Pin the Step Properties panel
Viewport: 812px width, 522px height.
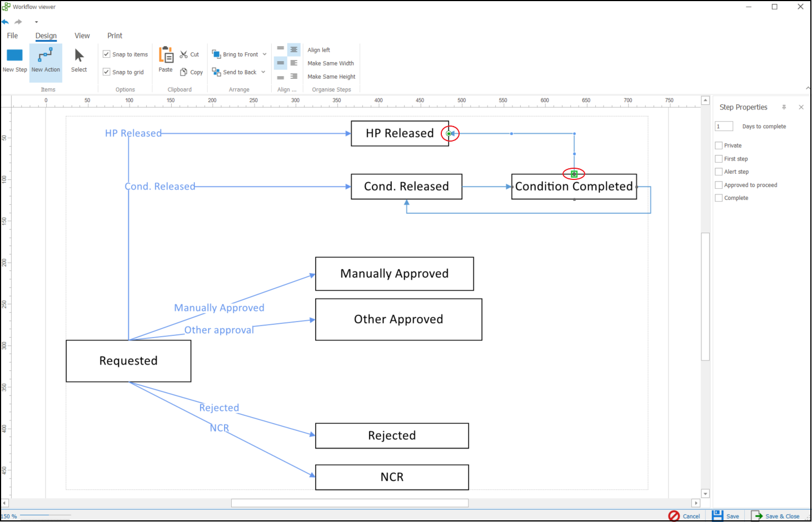coord(784,107)
